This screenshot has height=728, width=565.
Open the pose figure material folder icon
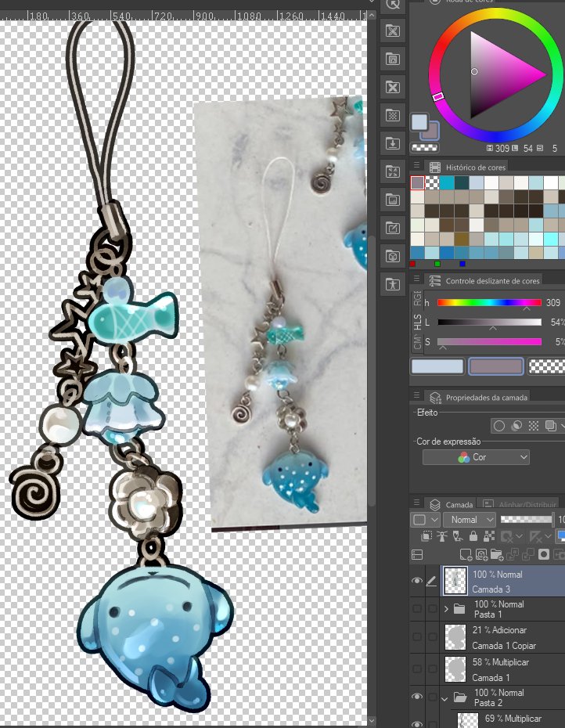point(393,284)
